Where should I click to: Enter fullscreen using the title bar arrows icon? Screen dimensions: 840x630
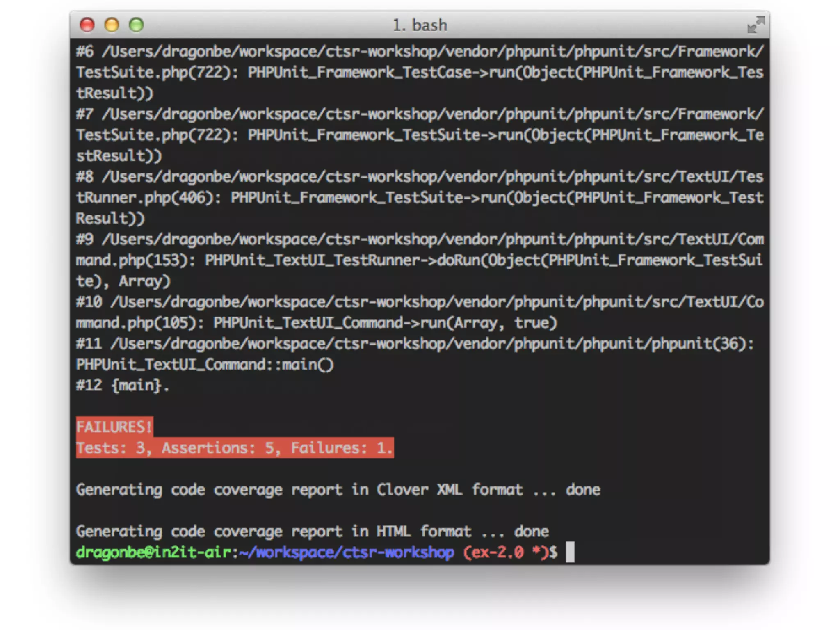tap(756, 25)
